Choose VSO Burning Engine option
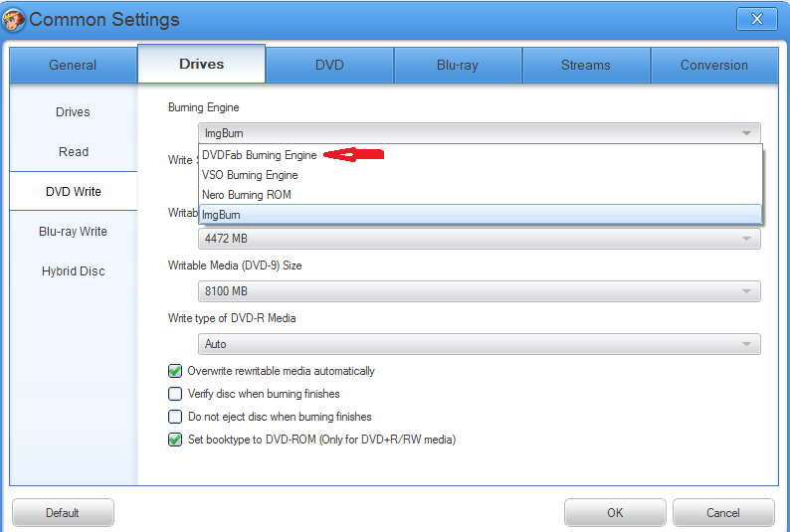The width and height of the screenshot is (790, 532). [481, 175]
